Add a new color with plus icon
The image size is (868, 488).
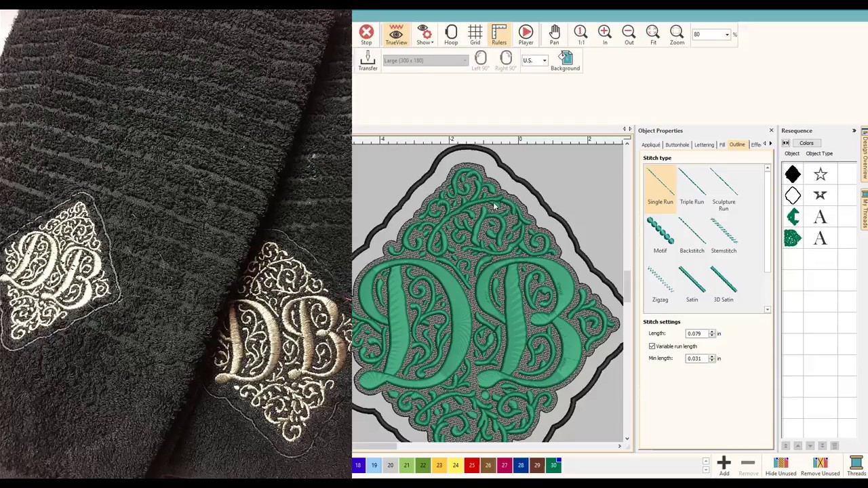724,465
